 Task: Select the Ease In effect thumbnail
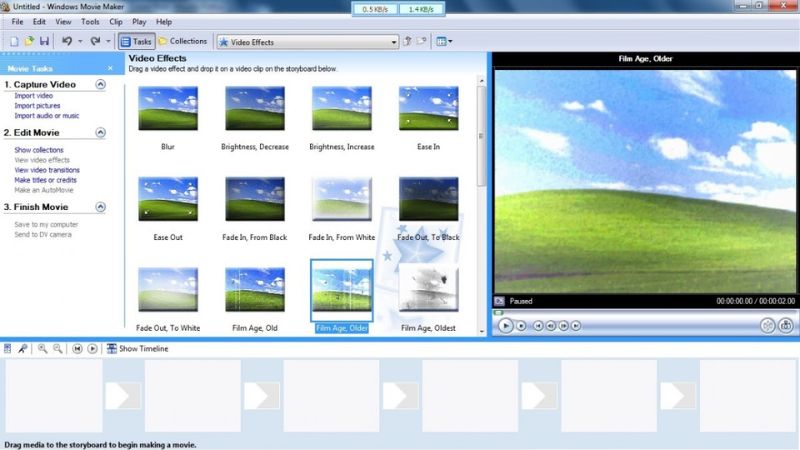click(x=429, y=108)
